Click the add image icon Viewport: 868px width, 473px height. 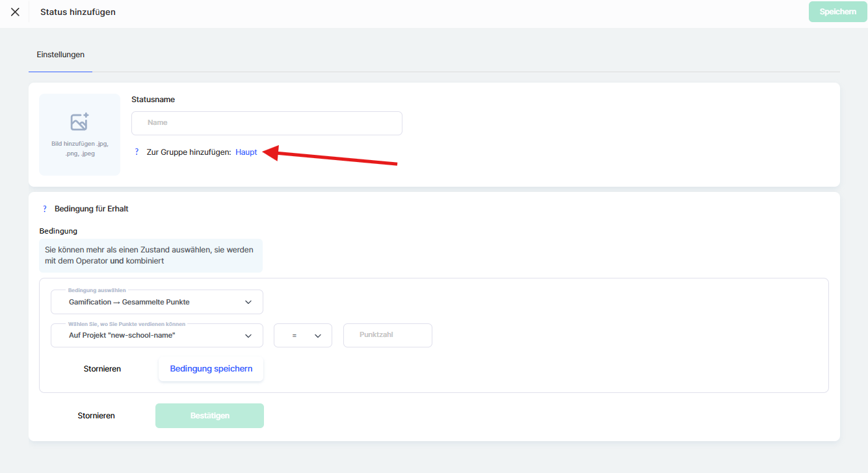pos(79,122)
